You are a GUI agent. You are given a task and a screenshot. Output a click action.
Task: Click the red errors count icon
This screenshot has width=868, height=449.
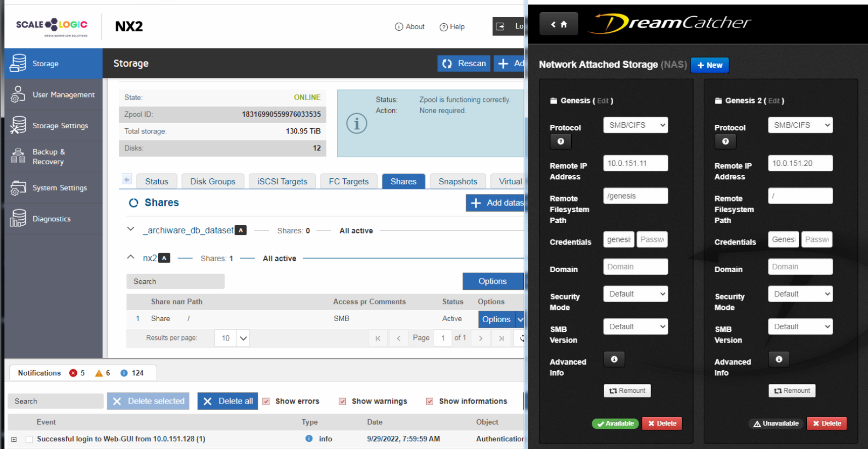coord(73,373)
